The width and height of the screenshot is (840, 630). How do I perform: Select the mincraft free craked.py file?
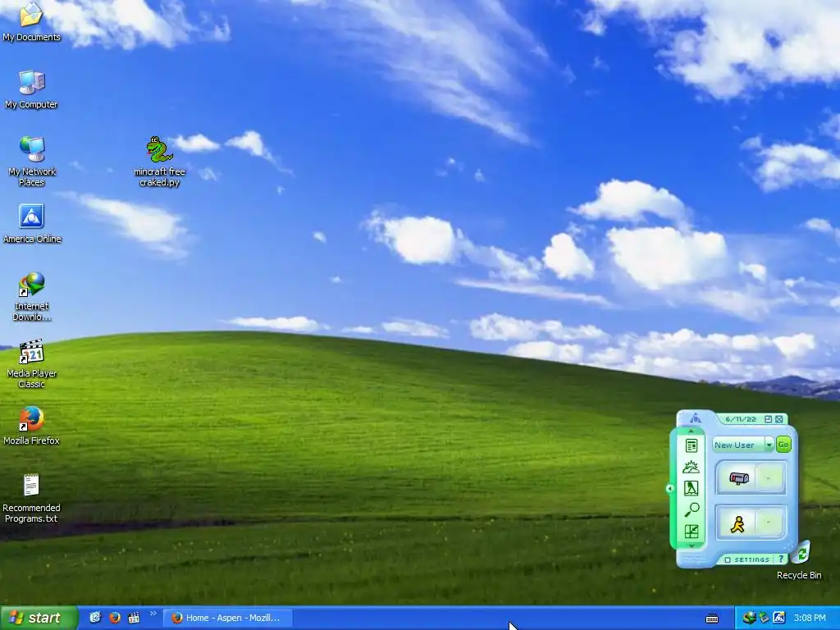point(160,162)
